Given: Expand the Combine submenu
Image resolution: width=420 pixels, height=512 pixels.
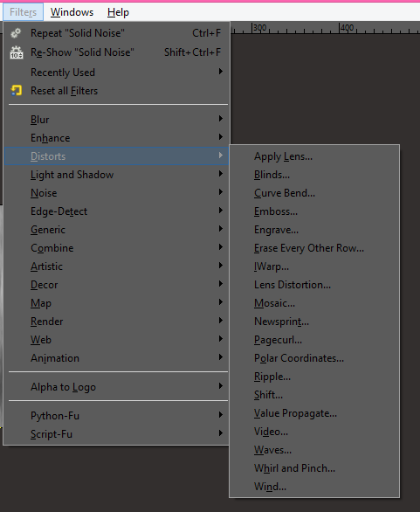Looking at the screenshot, I should pyautogui.click(x=116, y=248).
